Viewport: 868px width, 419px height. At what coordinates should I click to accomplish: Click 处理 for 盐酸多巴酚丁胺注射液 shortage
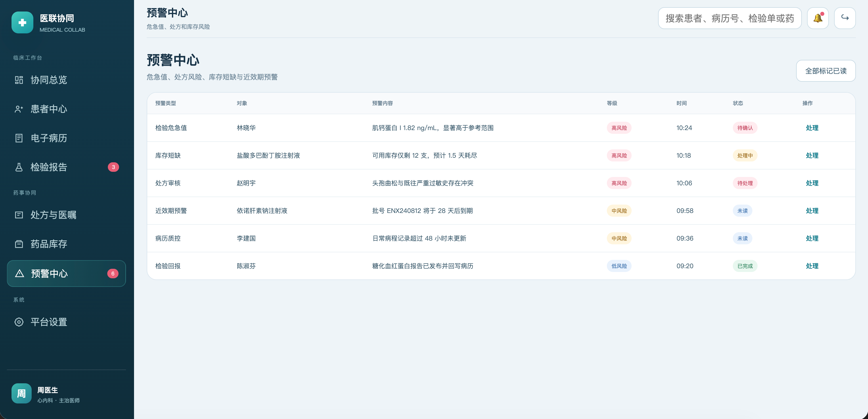click(x=812, y=155)
